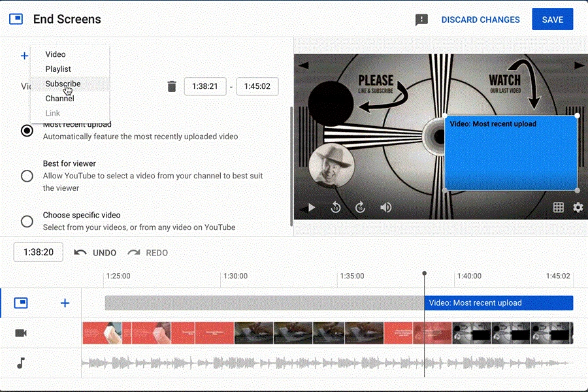The height and width of the screenshot is (392, 588).
Task: Mute the preview volume speaker
Action: pos(386,208)
